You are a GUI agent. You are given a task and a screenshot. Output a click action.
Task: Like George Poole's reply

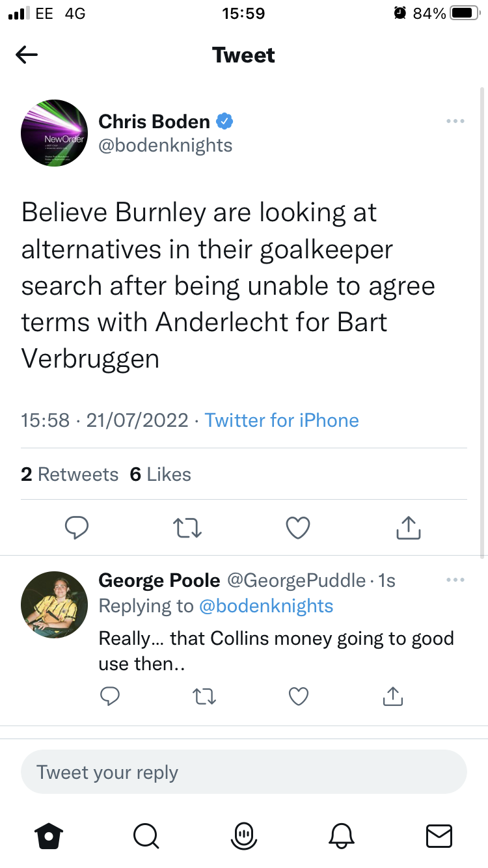pos(299,697)
